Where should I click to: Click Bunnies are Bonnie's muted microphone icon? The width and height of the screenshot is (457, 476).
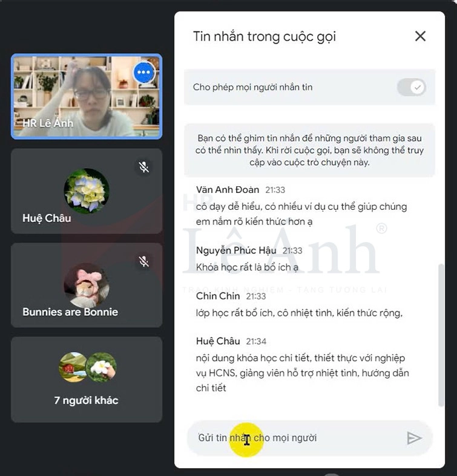(143, 261)
